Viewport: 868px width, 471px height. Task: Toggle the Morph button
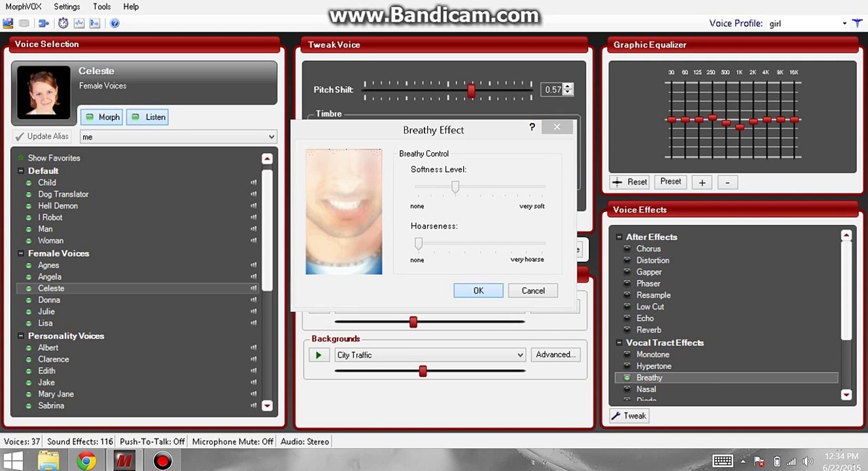101,117
